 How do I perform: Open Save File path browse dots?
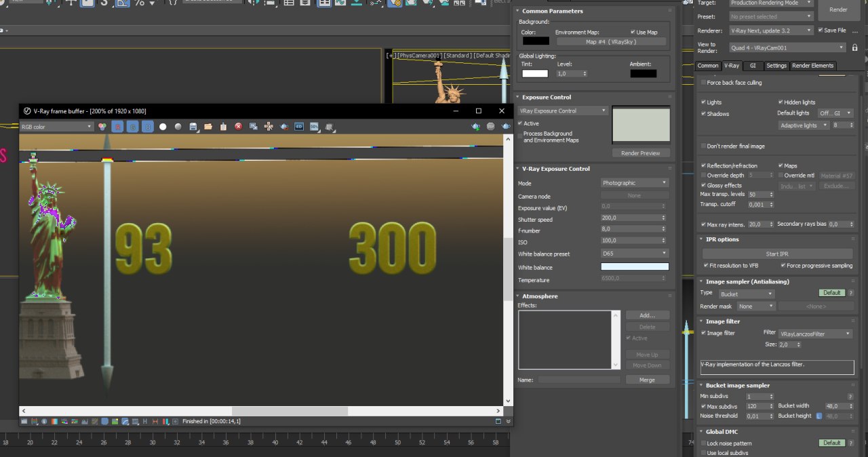[x=854, y=31]
